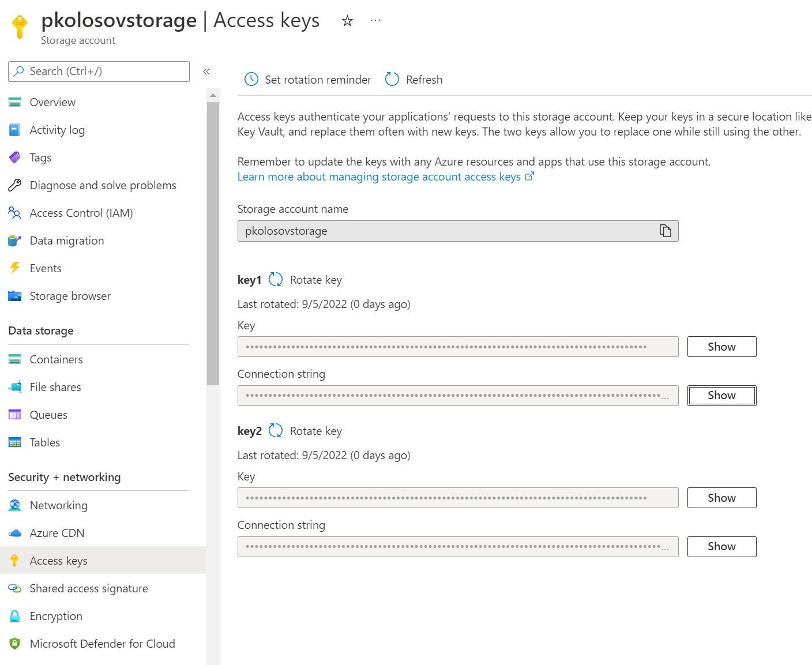Click the key2 rotate arrows icon
The height and width of the screenshot is (665, 812).
pos(276,431)
